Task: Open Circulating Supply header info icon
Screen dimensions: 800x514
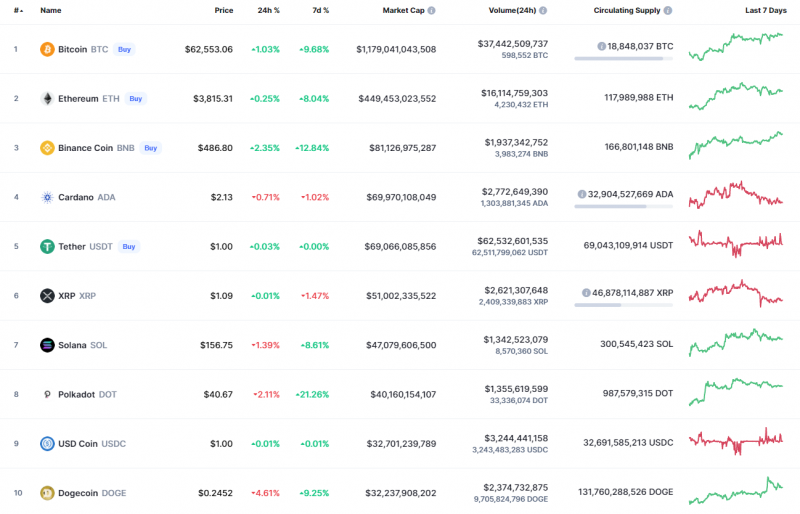Action: [x=668, y=10]
